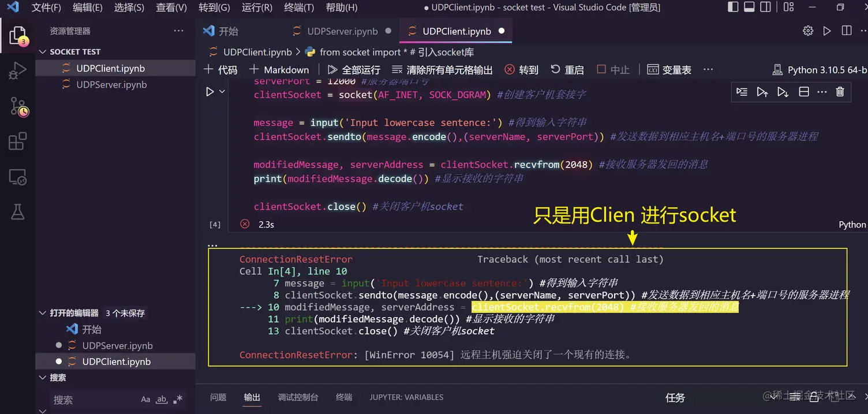Switch to the 终端 panel tab
868x414 pixels.
[343, 397]
